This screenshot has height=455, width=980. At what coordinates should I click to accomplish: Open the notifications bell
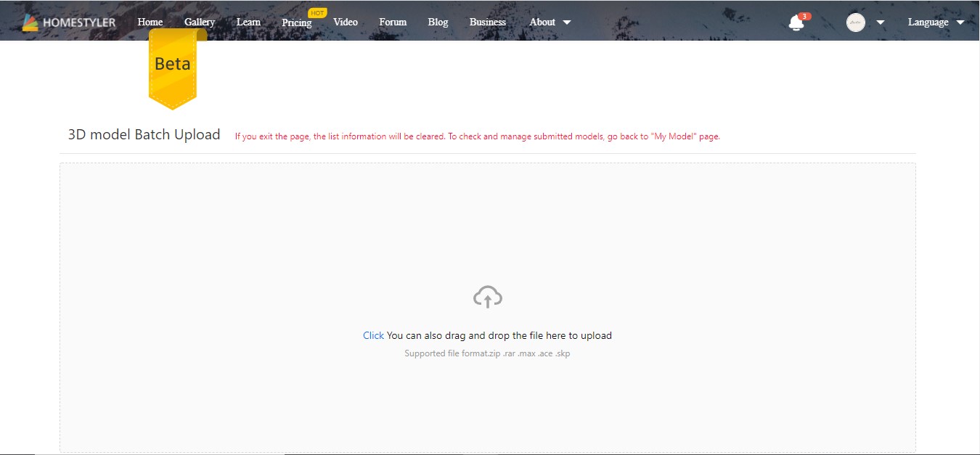pos(796,22)
